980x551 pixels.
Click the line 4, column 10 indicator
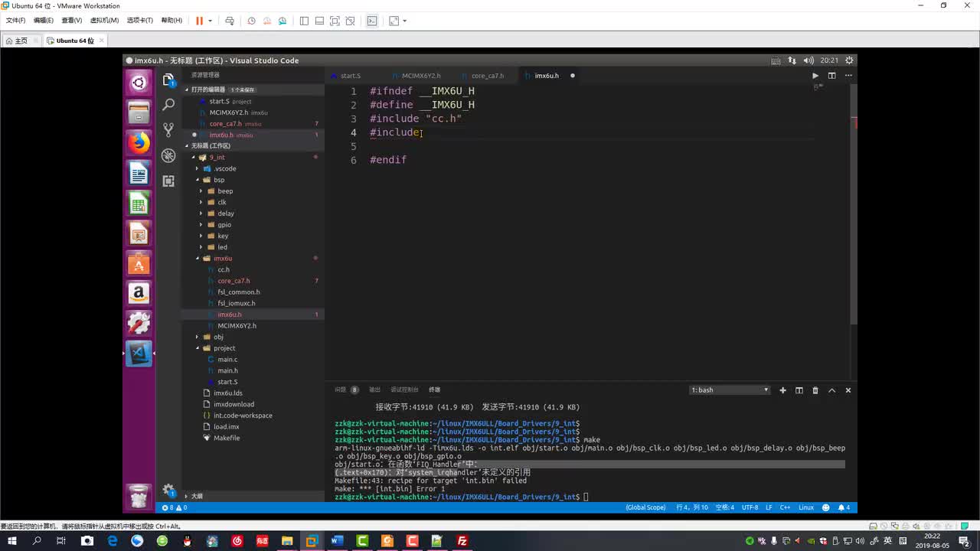coord(692,507)
